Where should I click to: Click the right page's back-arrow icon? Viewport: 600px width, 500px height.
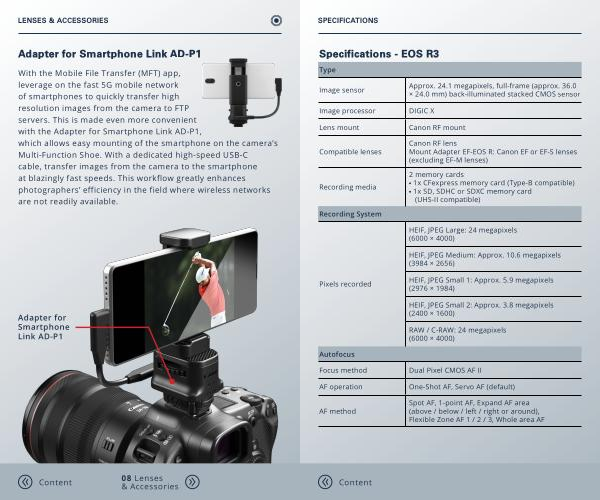[325, 482]
